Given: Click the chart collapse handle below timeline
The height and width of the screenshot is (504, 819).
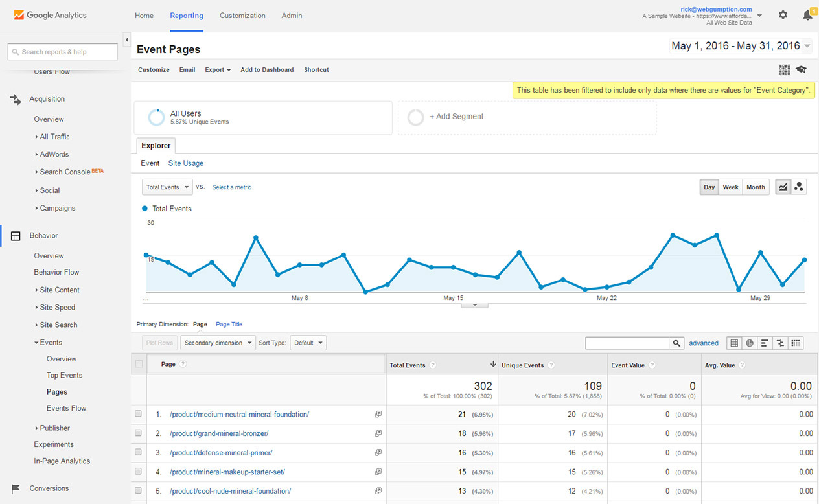Looking at the screenshot, I should (x=474, y=305).
